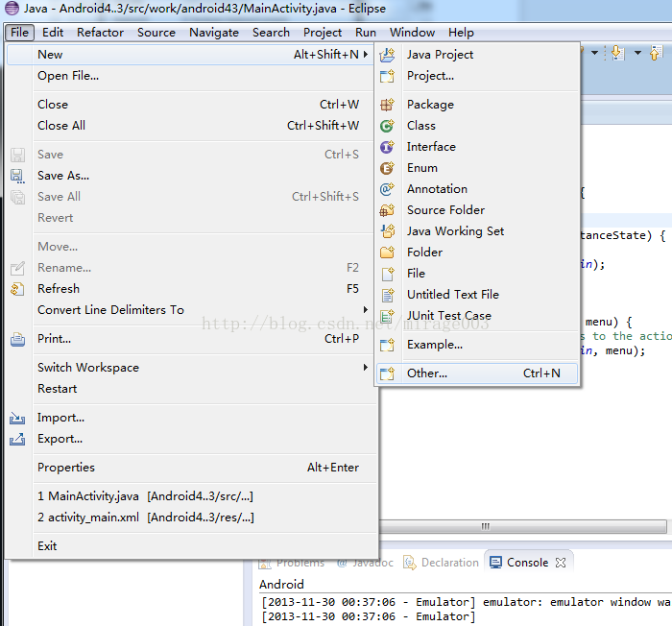Click the Eclipse logo in title bar
The width and height of the screenshot is (672, 626).
click(x=12, y=8)
